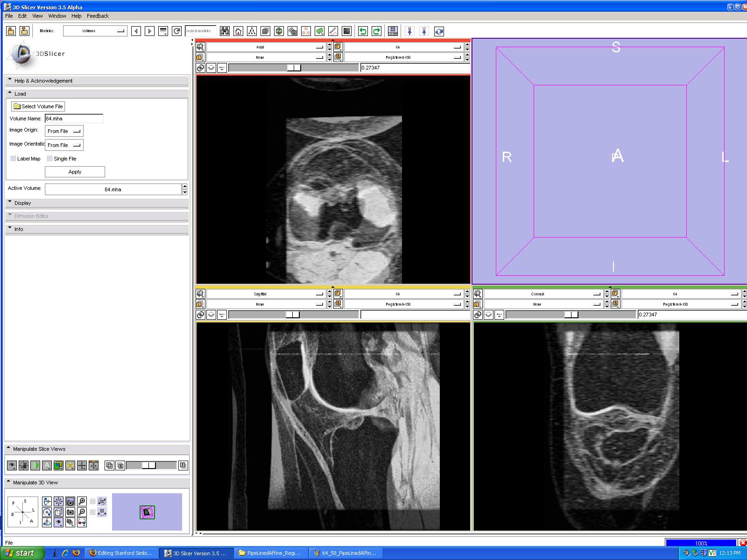Click the zoom out magnifier in 3D View panel

point(82,512)
